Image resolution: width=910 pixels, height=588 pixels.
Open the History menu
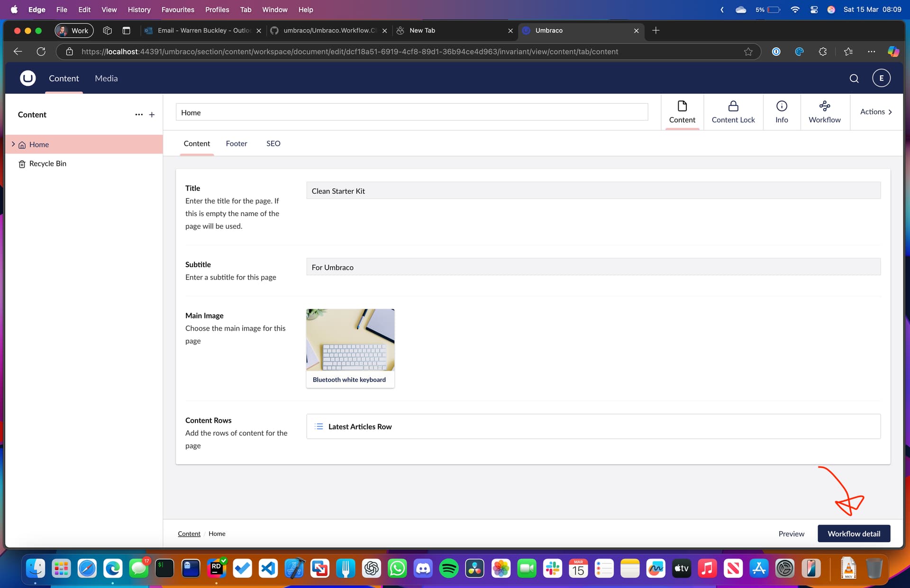click(x=139, y=9)
